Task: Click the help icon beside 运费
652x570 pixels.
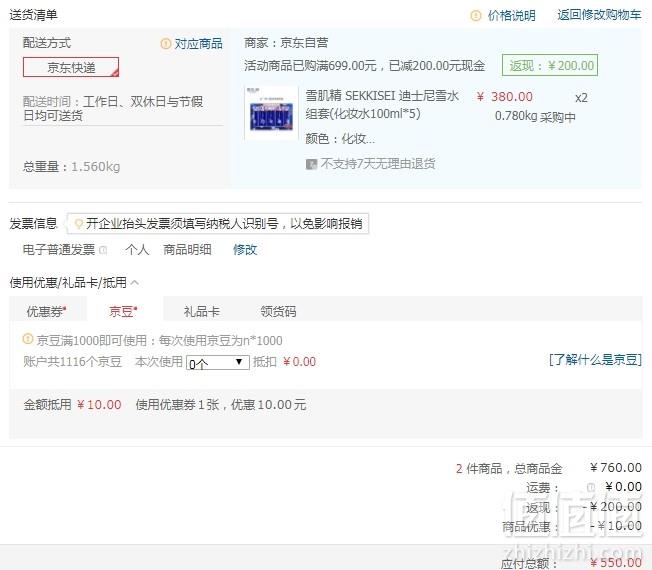Action: [x=590, y=487]
